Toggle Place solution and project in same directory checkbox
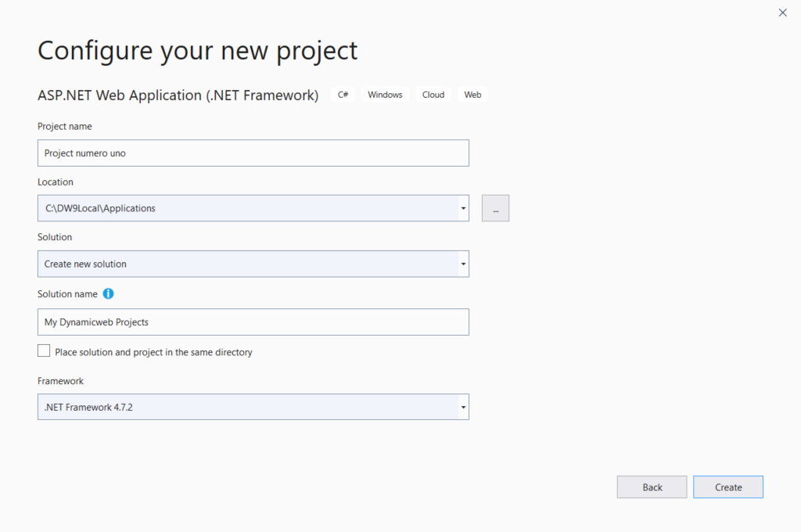Screen dimensions: 801x532 pyautogui.click(x=44, y=351)
